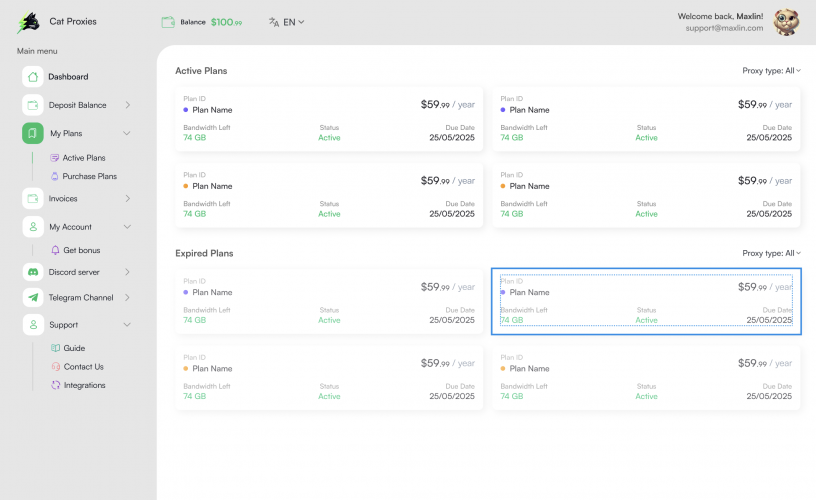The height and width of the screenshot is (500, 816).
Task: Click the Main menu label
Action: click(x=37, y=51)
